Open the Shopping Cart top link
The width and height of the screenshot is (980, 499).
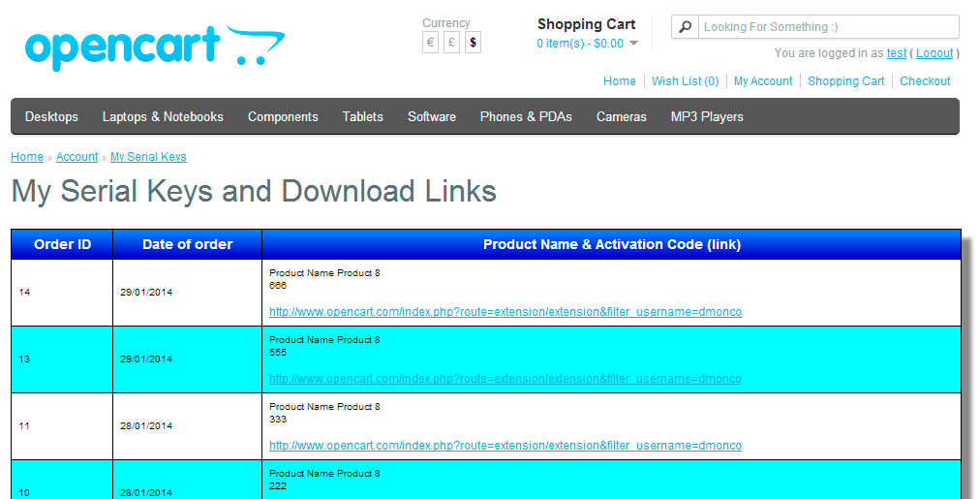point(845,81)
